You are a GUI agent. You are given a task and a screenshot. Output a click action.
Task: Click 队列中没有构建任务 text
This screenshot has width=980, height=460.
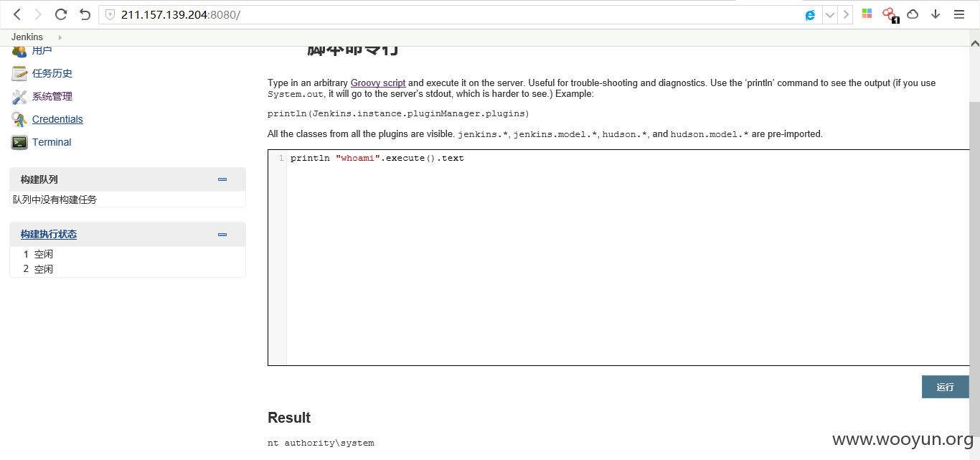click(55, 200)
